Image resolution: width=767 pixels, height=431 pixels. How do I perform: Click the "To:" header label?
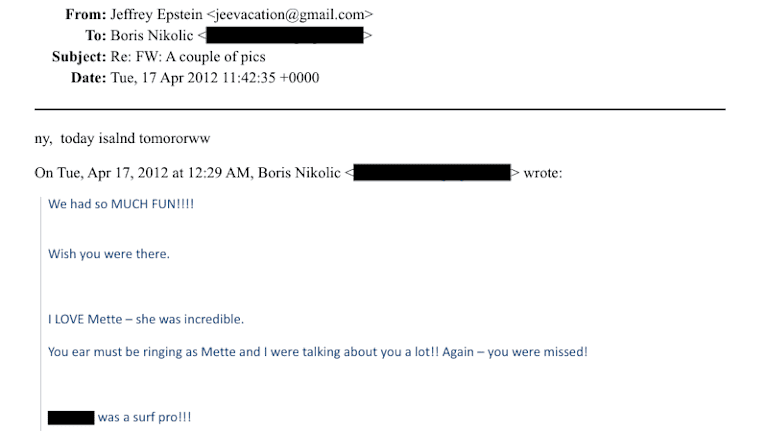point(96,36)
